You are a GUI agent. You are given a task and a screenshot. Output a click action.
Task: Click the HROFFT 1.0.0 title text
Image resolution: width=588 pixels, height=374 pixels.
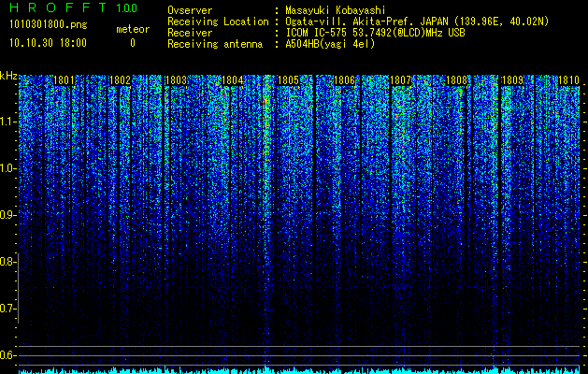(x=73, y=7)
